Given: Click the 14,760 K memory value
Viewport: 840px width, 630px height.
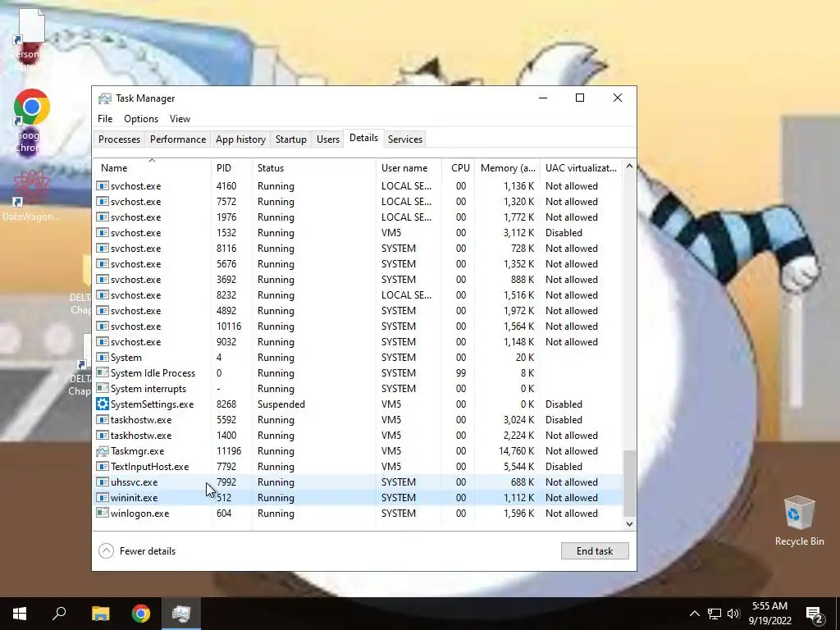Looking at the screenshot, I should (517, 451).
